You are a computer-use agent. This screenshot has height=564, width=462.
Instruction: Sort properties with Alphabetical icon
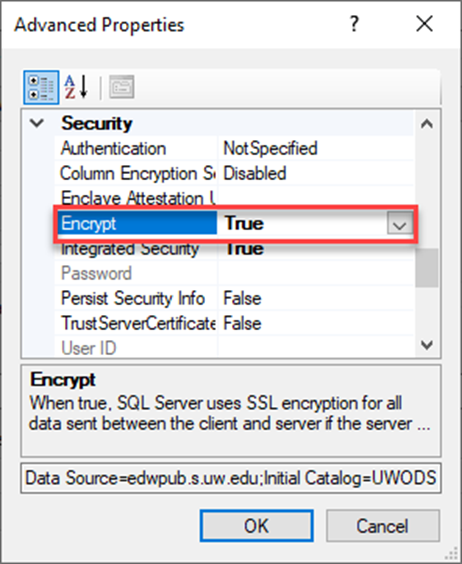click(x=76, y=87)
